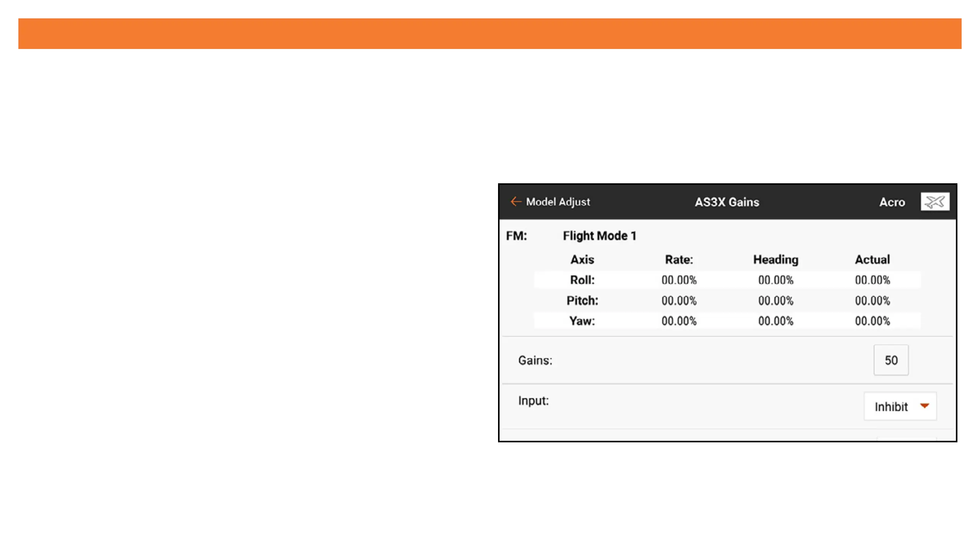
Task: Click the Inhibit dropdown red arrow
Action: (x=924, y=406)
